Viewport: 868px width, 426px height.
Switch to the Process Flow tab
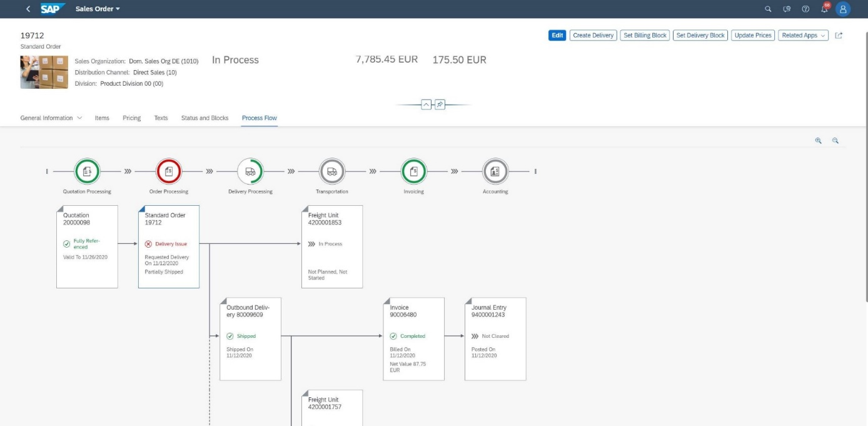[259, 117]
